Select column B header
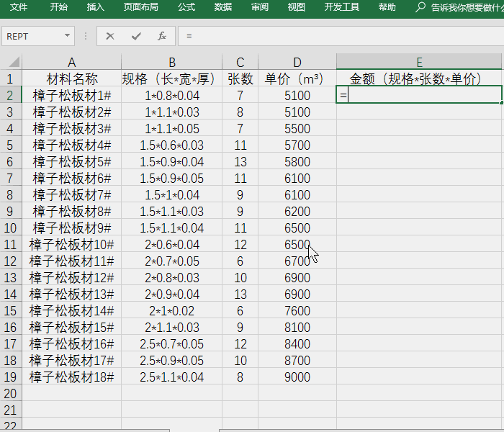The image size is (504, 432). [172, 62]
